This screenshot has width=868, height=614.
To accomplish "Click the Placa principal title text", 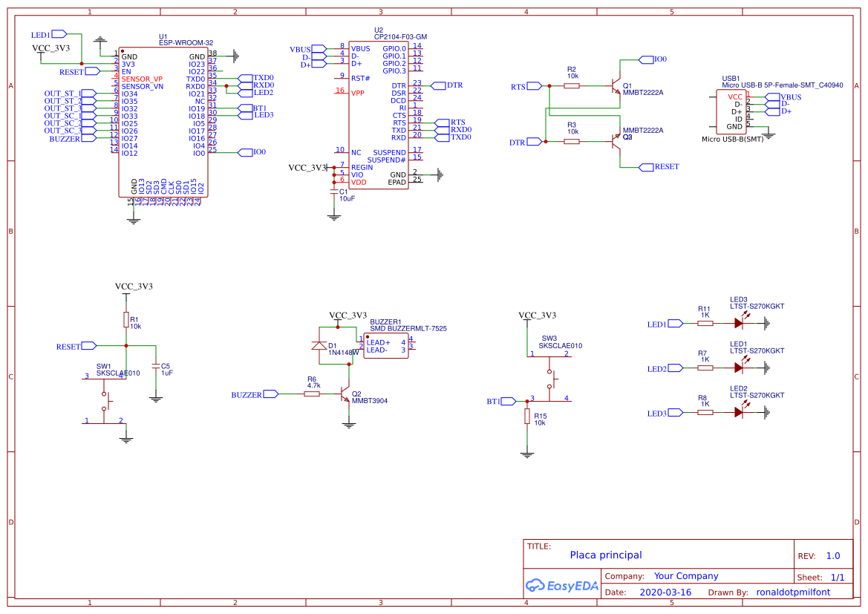I will (x=605, y=555).
